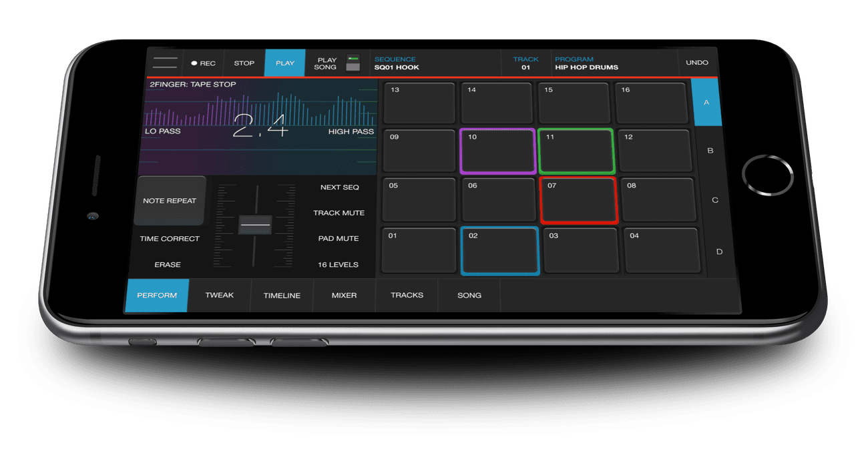The width and height of the screenshot is (868, 449).
Task: Click the vertical fader slider handle
Action: coord(255,225)
